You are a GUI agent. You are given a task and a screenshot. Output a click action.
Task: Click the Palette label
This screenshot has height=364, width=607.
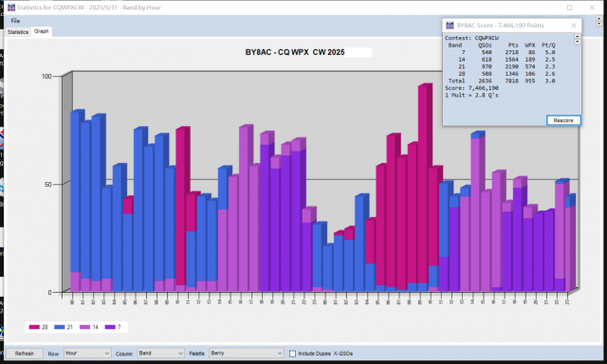click(196, 354)
